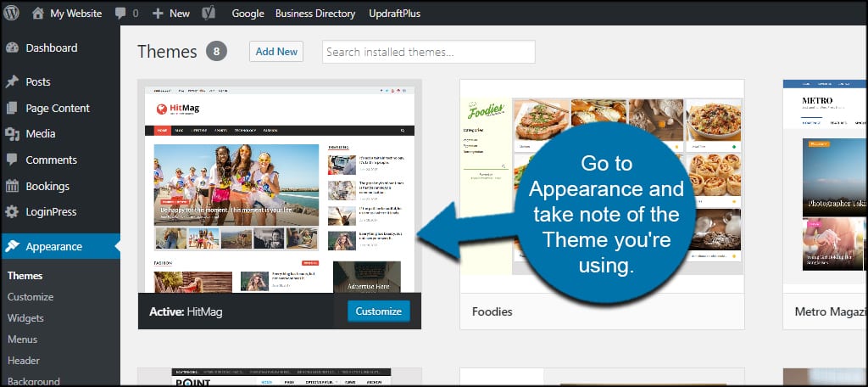Viewport: 868px width, 387px height.
Task: Click the Posts pushpin icon
Action: [12, 82]
